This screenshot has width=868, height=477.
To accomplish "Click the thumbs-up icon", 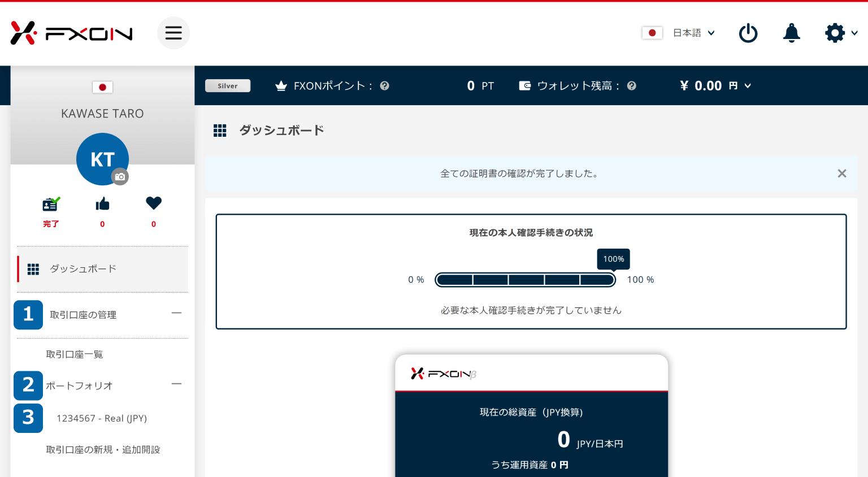I will (102, 203).
